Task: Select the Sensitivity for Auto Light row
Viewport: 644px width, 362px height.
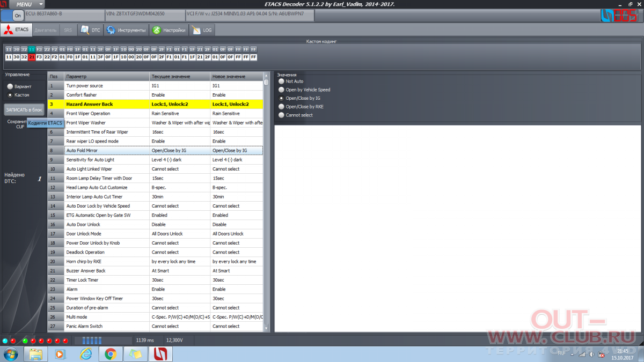Action: [x=156, y=160]
